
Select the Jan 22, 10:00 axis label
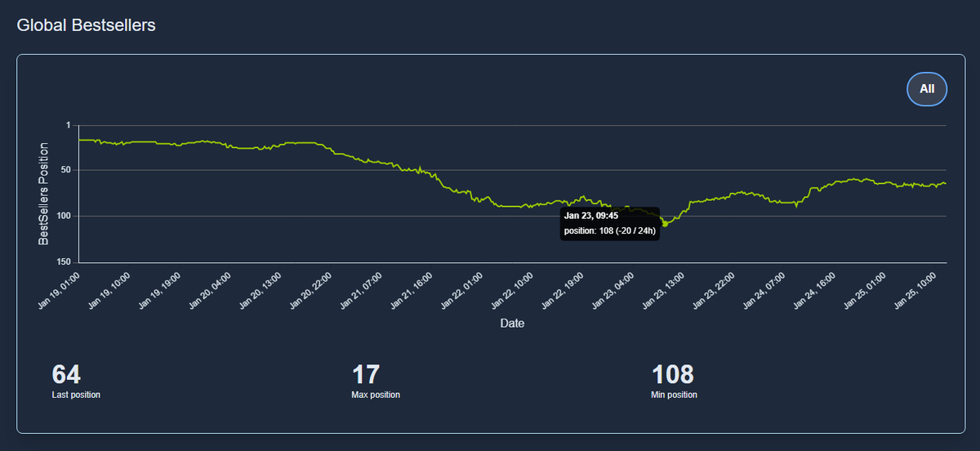[513, 289]
